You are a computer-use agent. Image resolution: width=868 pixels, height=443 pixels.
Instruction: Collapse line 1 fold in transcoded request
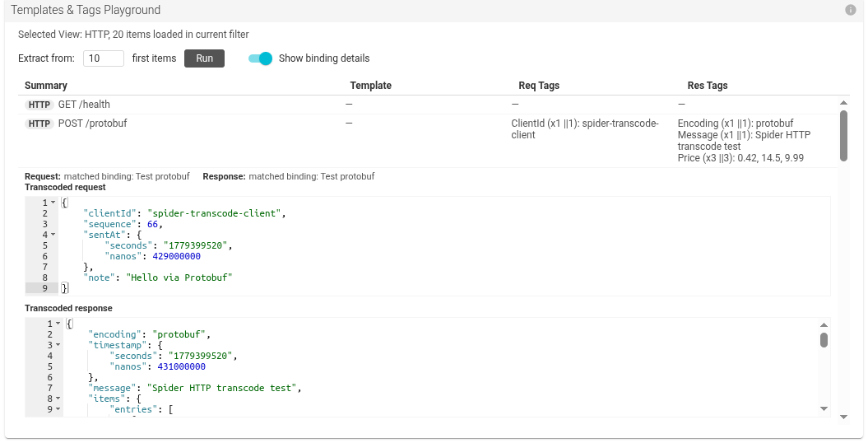point(53,203)
